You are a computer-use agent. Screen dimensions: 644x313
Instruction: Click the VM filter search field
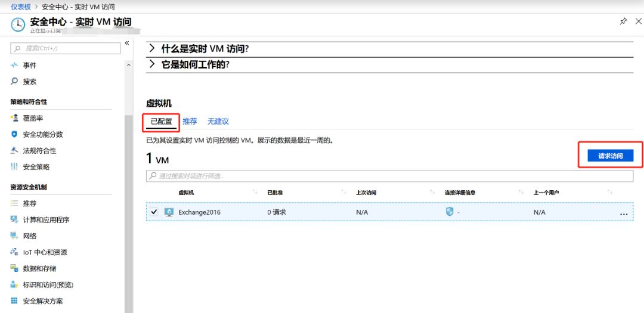[x=389, y=176]
